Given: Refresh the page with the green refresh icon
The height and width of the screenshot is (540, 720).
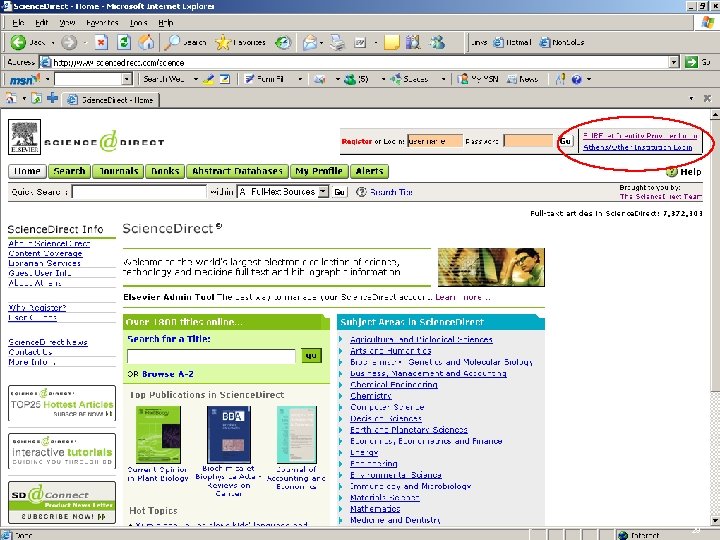Looking at the screenshot, I should (124, 42).
